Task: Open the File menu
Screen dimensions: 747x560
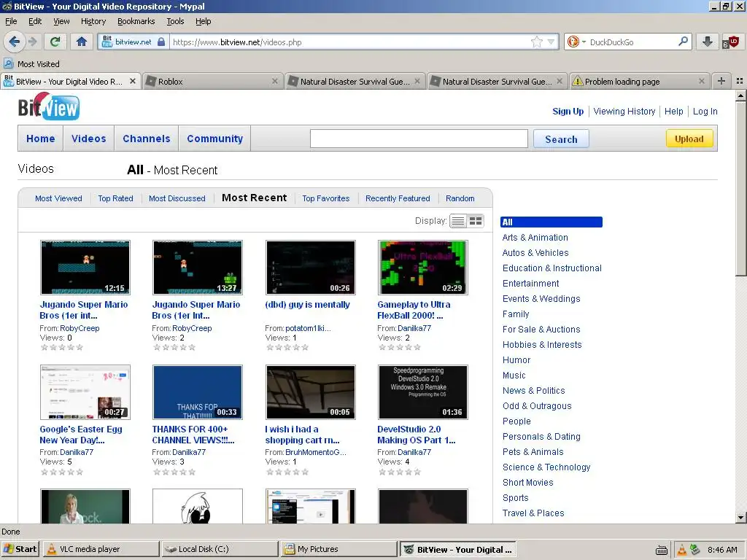Action: pos(11,21)
